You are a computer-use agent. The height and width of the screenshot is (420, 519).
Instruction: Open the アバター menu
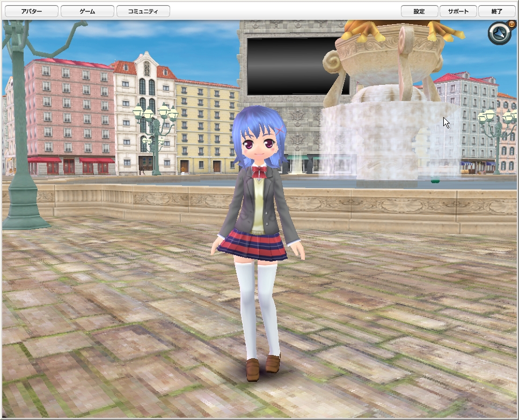[x=32, y=11]
